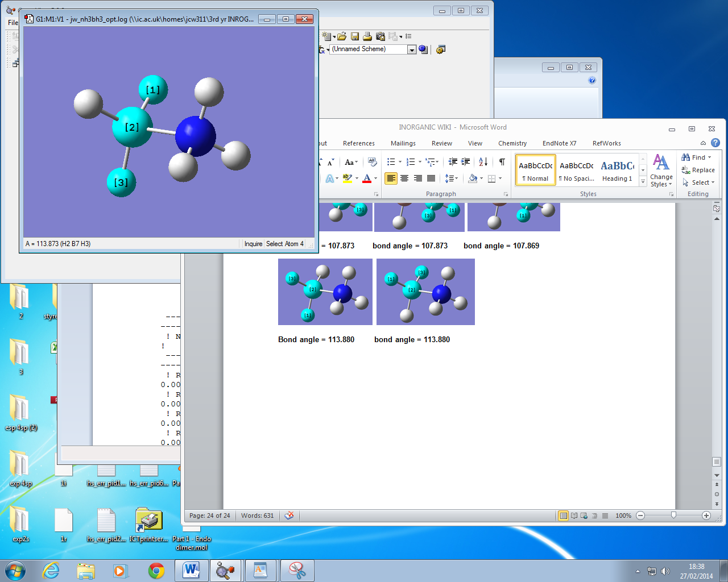Switch to Draft view
The height and width of the screenshot is (582, 728).
click(x=605, y=516)
